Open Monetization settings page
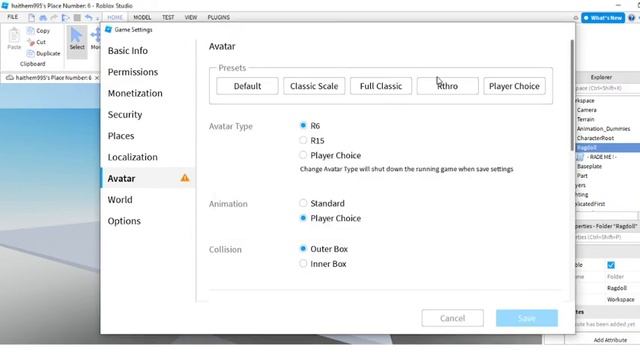The width and height of the screenshot is (640, 360). 135,93
